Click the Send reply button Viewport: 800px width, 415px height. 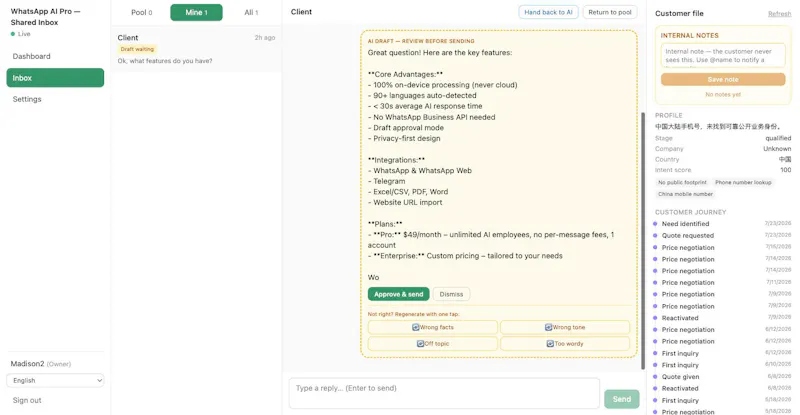tap(621, 399)
